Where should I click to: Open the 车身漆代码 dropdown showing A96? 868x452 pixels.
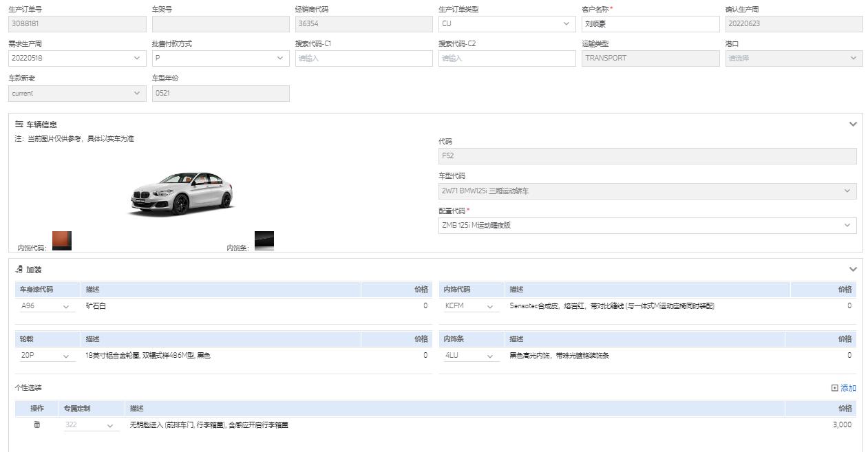pyautogui.click(x=46, y=306)
